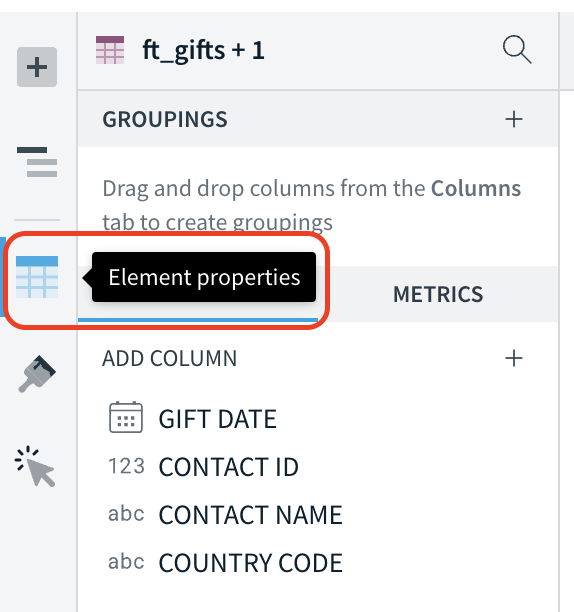Select the CONTACT ID column
The width and height of the screenshot is (574, 612).
coord(228,467)
